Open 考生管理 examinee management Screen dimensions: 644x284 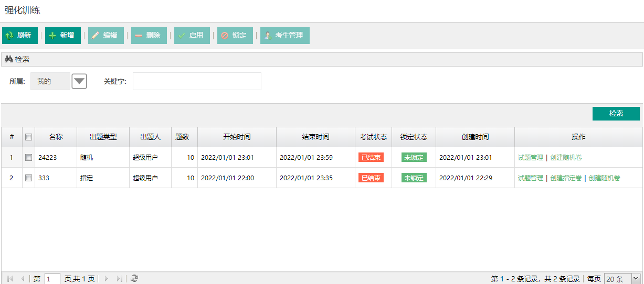coord(284,36)
